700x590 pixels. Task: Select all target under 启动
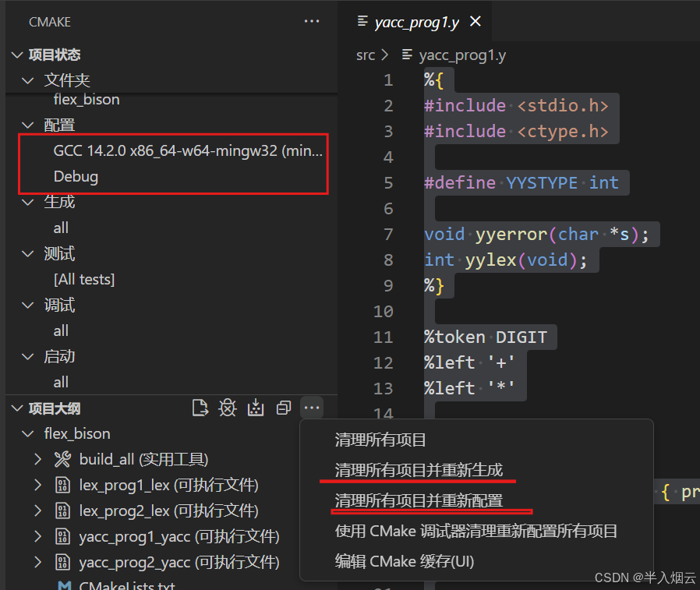(x=61, y=383)
